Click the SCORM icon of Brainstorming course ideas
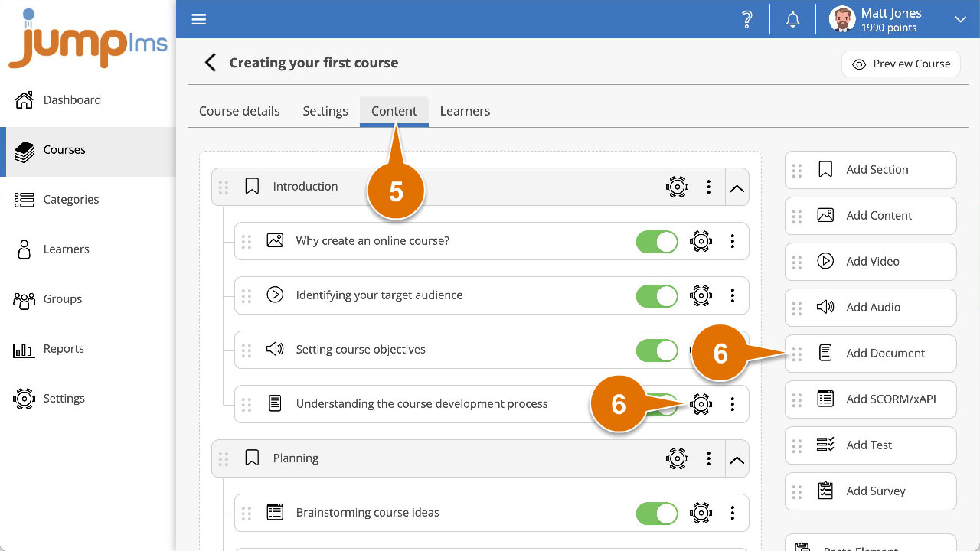This screenshot has width=980, height=551. (x=275, y=512)
